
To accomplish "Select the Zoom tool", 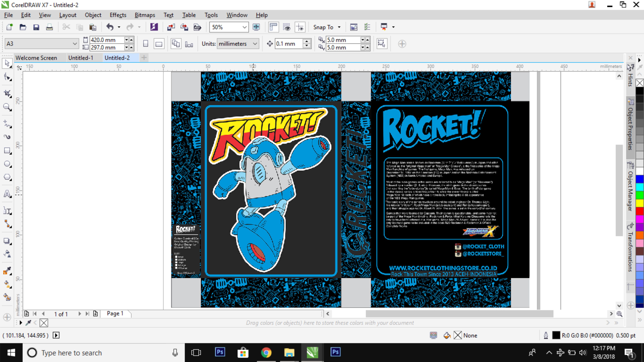I will (x=7, y=107).
